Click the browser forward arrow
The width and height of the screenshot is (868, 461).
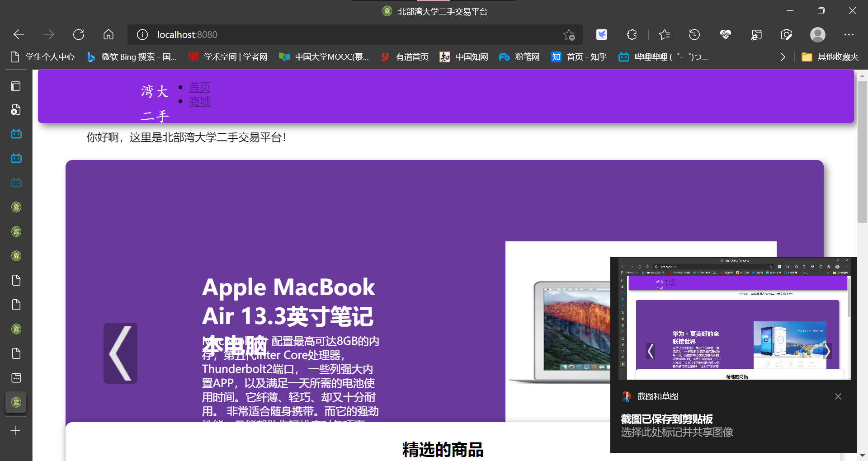click(49, 34)
